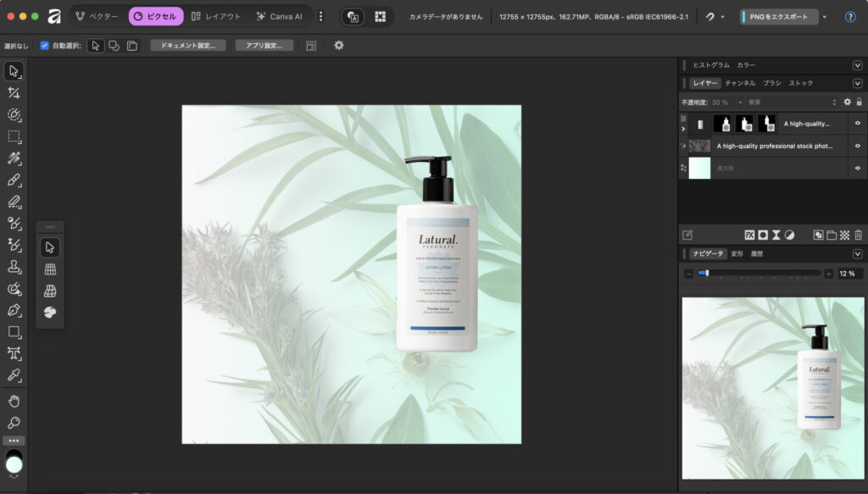
Task: Click the layer FX effects icon
Action: 749,235
